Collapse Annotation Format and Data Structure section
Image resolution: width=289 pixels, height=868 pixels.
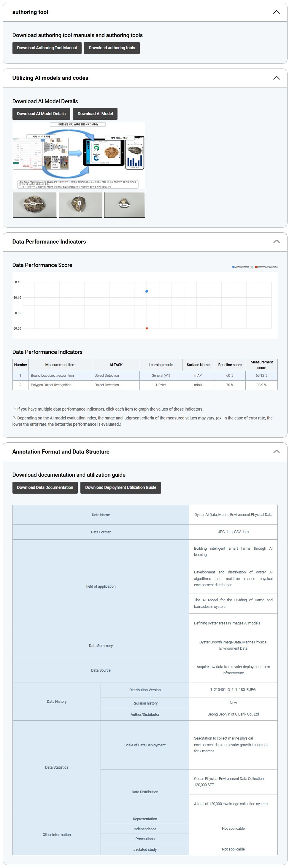[276, 452]
